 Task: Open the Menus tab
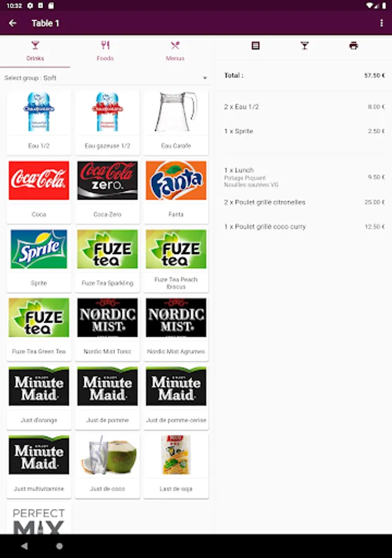click(x=175, y=51)
